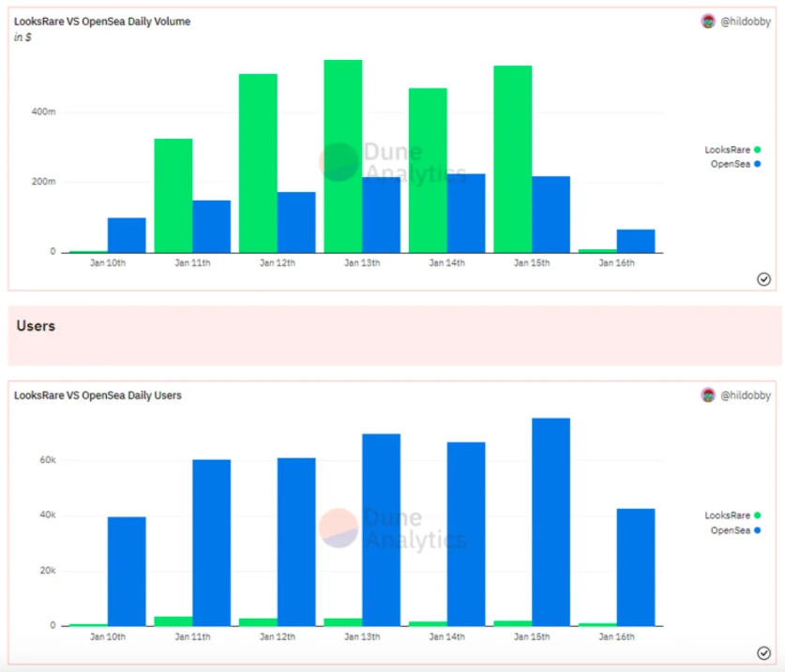Select the blue OpenSea Jan 12th volume bar
785x672 pixels.
(x=296, y=222)
